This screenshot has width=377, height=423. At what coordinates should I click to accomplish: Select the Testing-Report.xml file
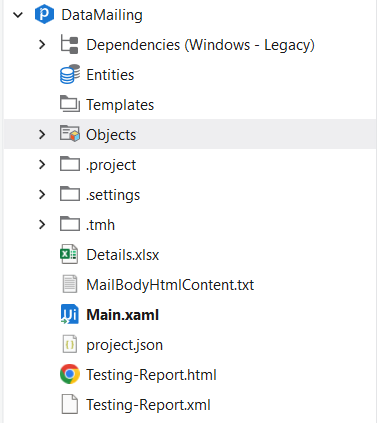148,405
